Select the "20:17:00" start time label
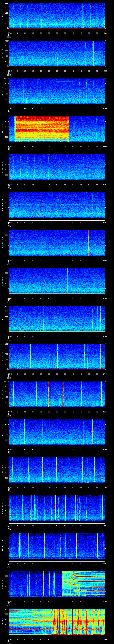Viewport: 114px width, 644px height. pos(9,412)
